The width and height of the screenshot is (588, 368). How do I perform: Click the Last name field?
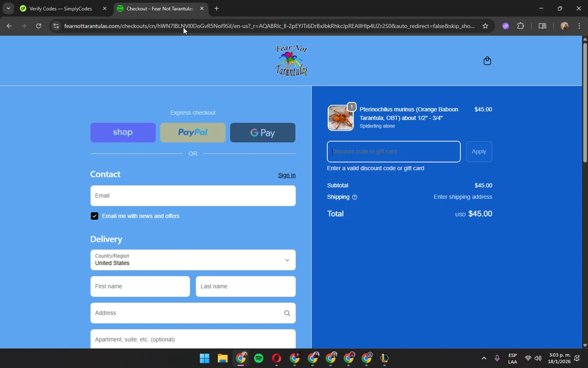click(x=246, y=286)
